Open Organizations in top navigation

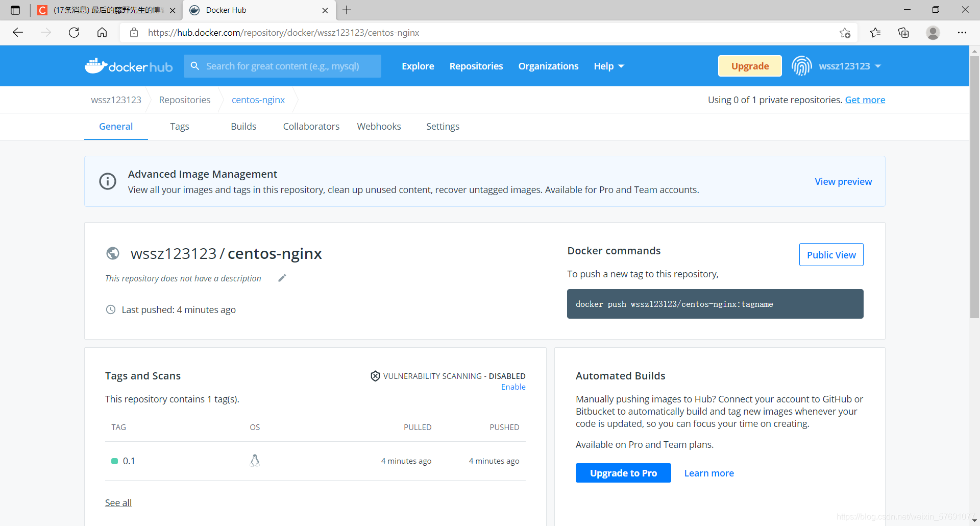click(x=548, y=66)
